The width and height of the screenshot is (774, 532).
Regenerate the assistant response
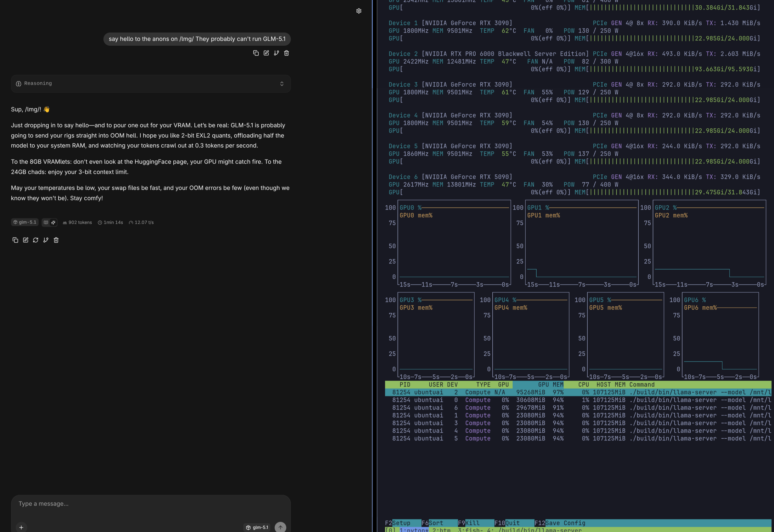click(x=36, y=240)
